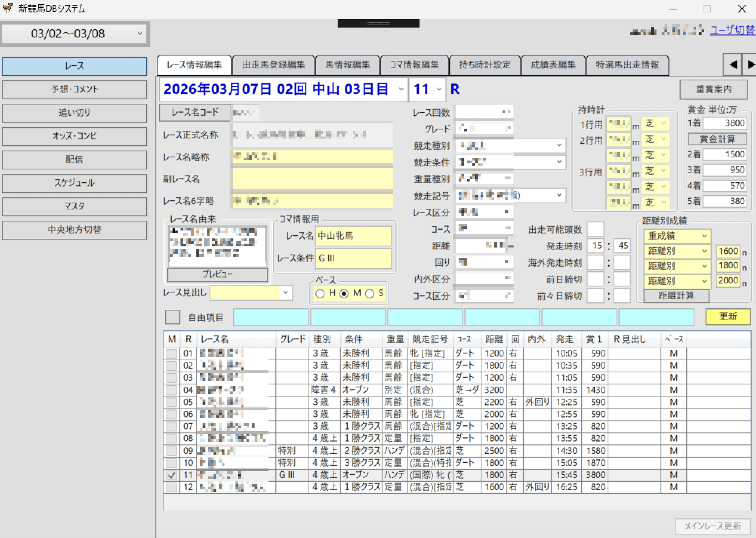Toggle the 自由項目 checkbox
Image resolution: width=756 pixels, height=538 pixels.
click(x=173, y=317)
